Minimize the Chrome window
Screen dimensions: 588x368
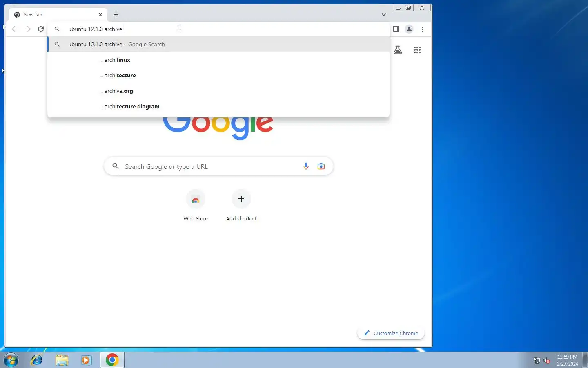pos(398,8)
